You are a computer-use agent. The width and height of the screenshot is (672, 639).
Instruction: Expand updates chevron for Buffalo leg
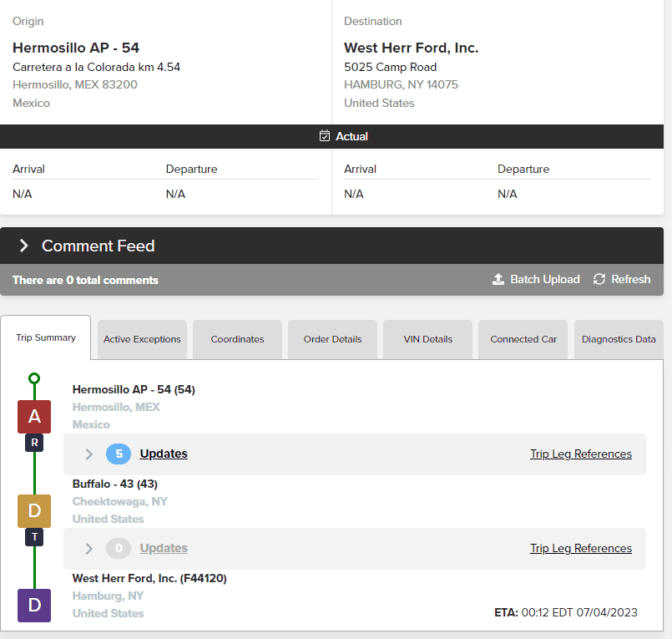(88, 549)
